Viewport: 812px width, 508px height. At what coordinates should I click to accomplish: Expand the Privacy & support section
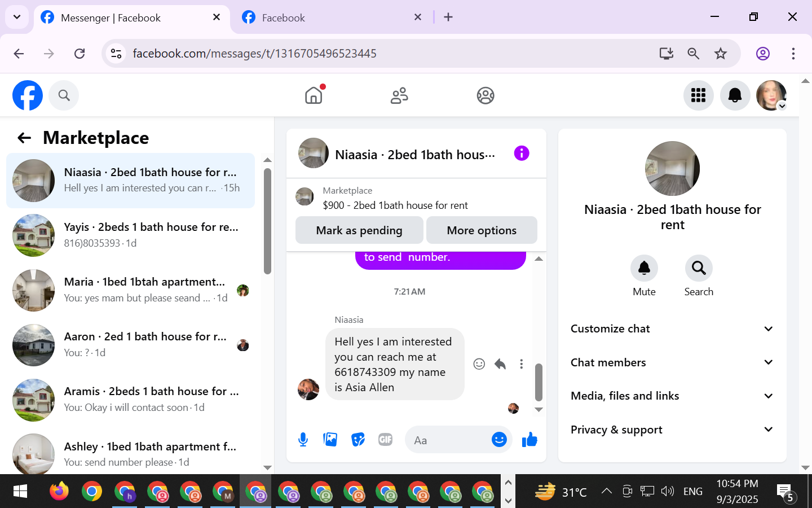point(672,430)
